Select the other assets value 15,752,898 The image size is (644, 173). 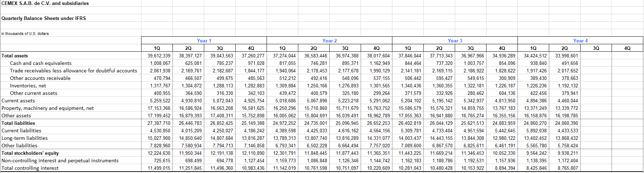tap(253, 116)
